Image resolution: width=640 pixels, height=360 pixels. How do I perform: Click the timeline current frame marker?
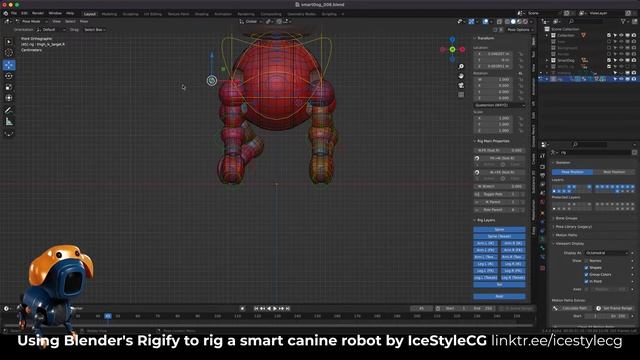[108, 316]
